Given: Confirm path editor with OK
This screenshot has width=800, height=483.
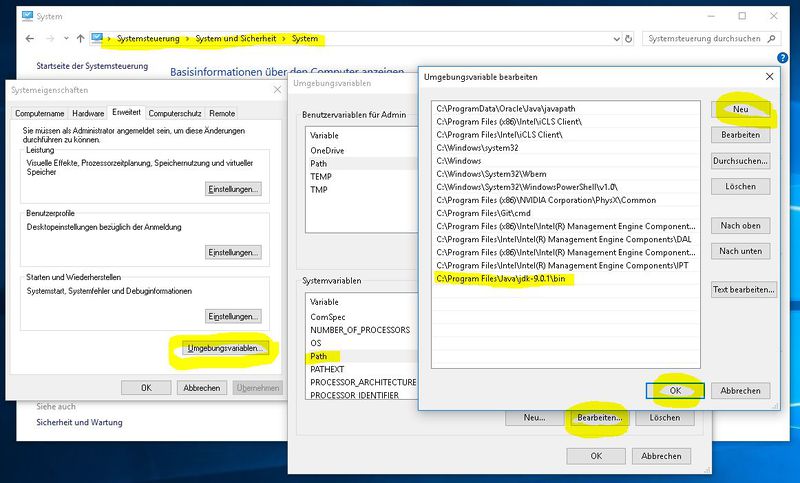Looking at the screenshot, I should (675, 391).
